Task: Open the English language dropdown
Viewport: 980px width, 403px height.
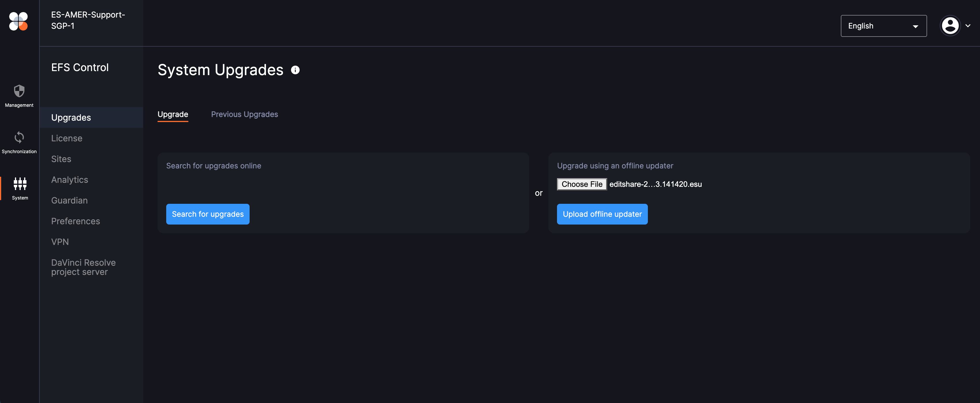Action: [883, 26]
